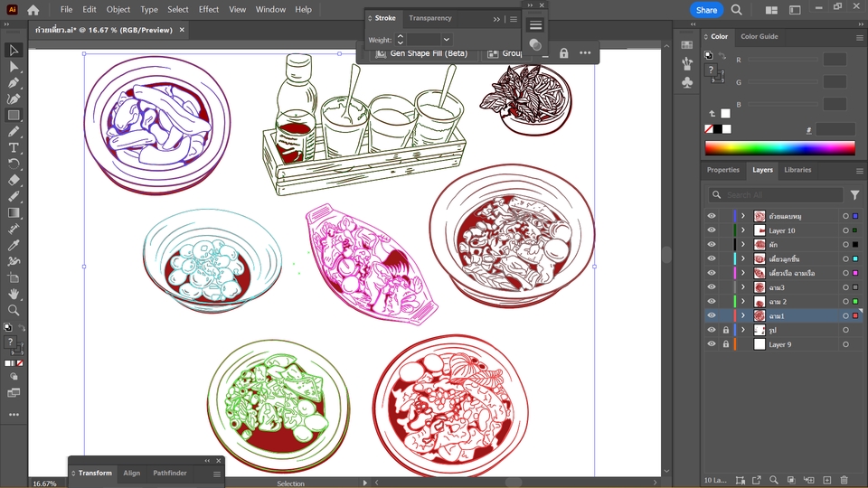This screenshot has height=488, width=868.
Task: Select the Eraser tool
Action: [14, 180]
